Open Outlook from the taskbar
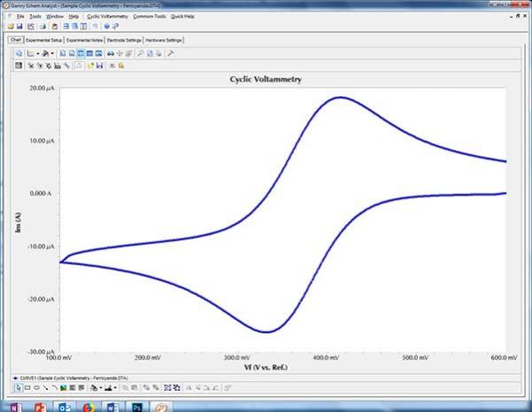 tap(65, 407)
